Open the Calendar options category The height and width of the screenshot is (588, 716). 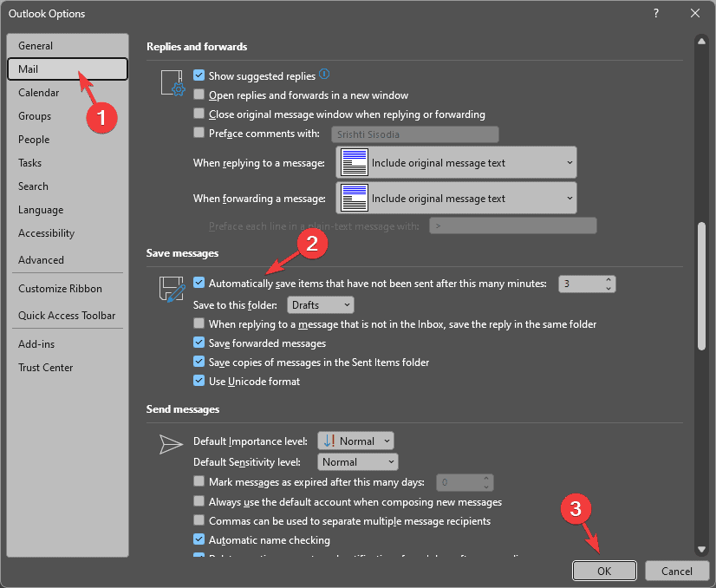(68, 93)
